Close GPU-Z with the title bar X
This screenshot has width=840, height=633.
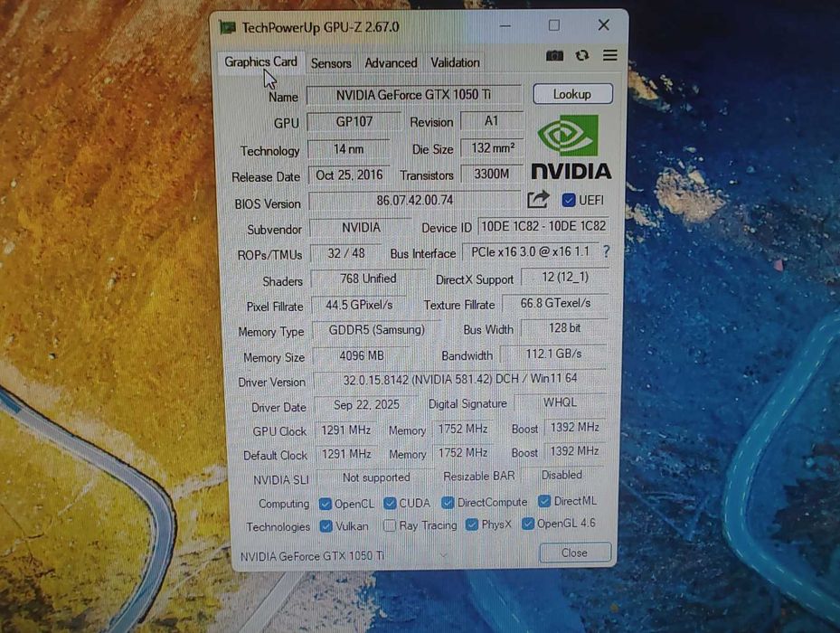pos(604,24)
